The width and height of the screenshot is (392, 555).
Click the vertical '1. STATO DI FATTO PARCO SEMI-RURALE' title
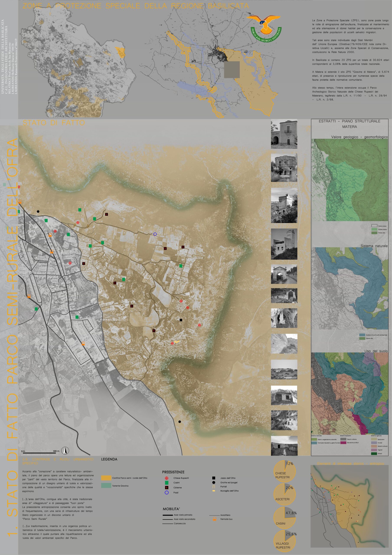click(13, 337)
